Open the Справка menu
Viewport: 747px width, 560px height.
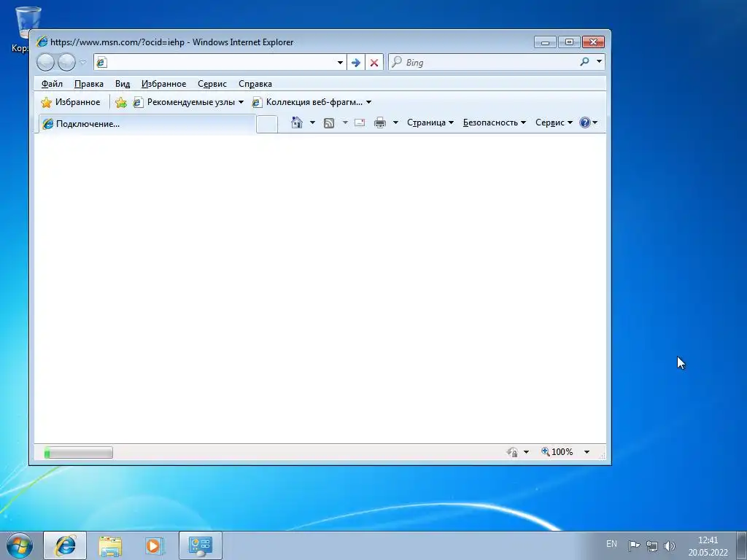pyautogui.click(x=255, y=84)
